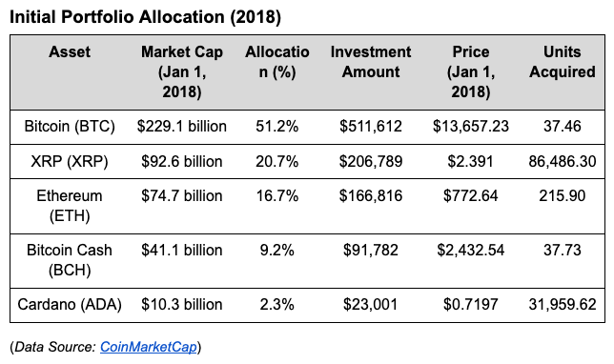Click the $229.1 billion market cap cell
Viewport: 614px width, 364px height.
pos(182,127)
